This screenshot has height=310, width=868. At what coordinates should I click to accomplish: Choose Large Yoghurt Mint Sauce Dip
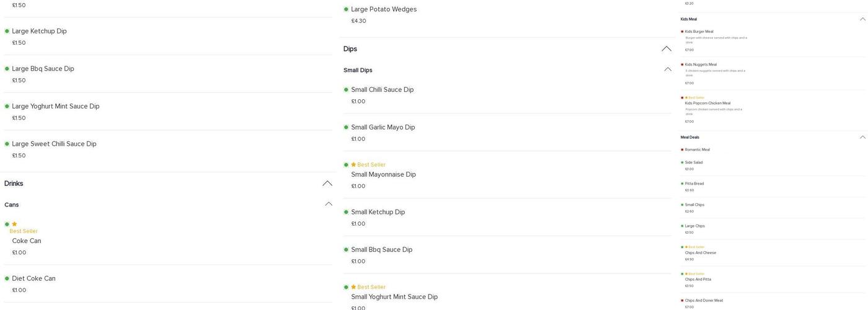coord(56,107)
